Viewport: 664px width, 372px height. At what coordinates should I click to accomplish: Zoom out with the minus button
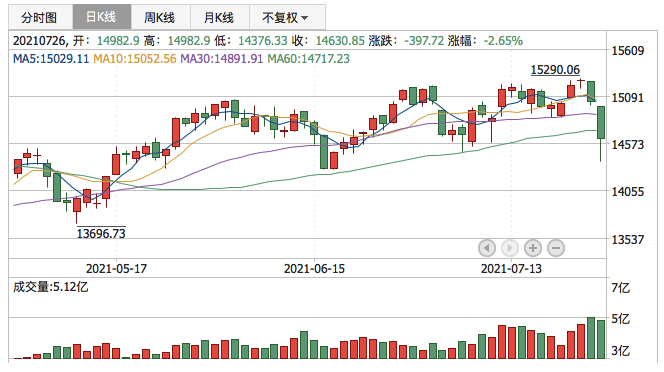(556, 248)
